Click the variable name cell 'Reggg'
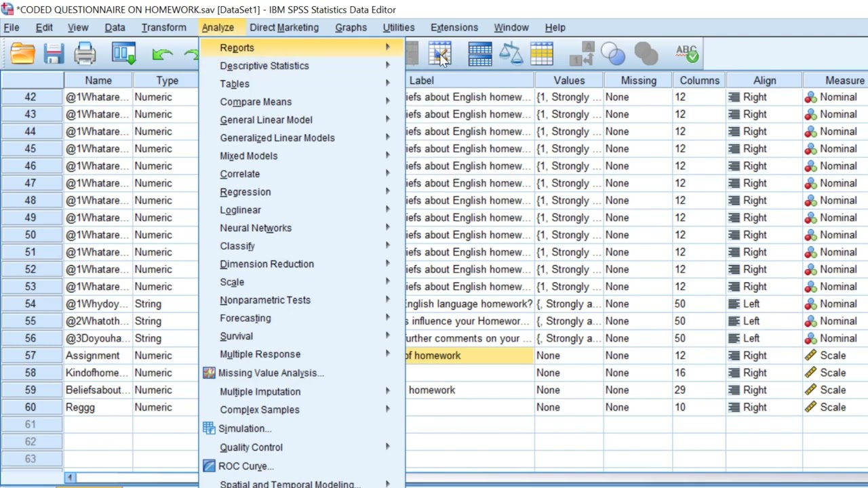 98,407
